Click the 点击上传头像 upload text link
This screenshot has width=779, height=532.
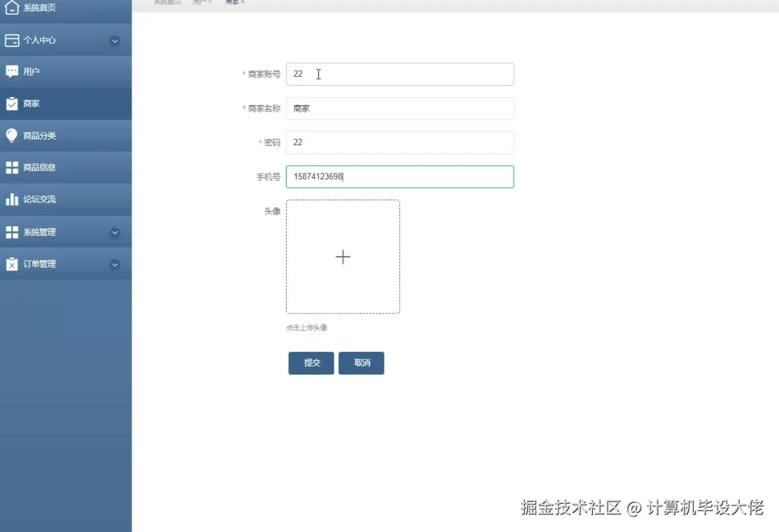point(306,328)
